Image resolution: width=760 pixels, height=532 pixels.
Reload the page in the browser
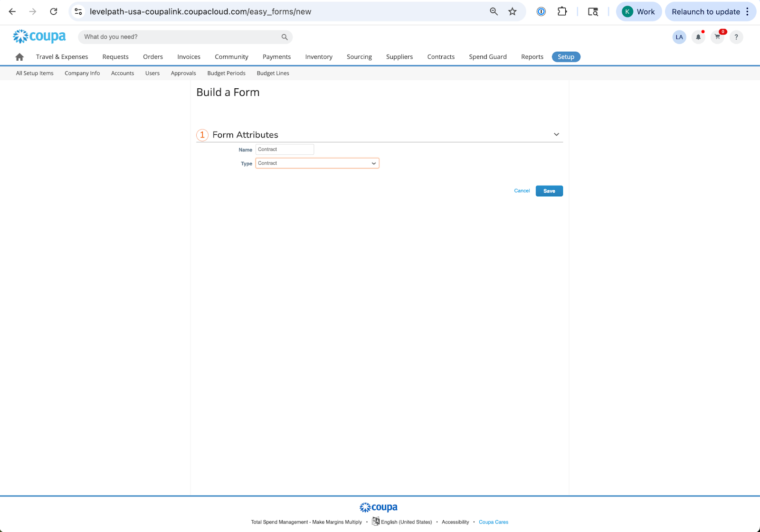[x=54, y=12]
